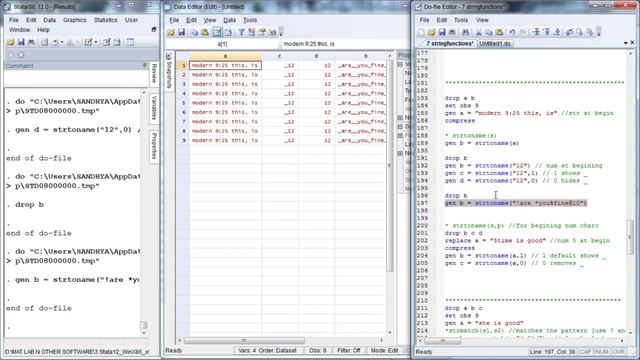This screenshot has width=640, height=360.
Task: Open Do-file Editor icon dropdown arrow in Stata toolbar
Action: (96, 42)
